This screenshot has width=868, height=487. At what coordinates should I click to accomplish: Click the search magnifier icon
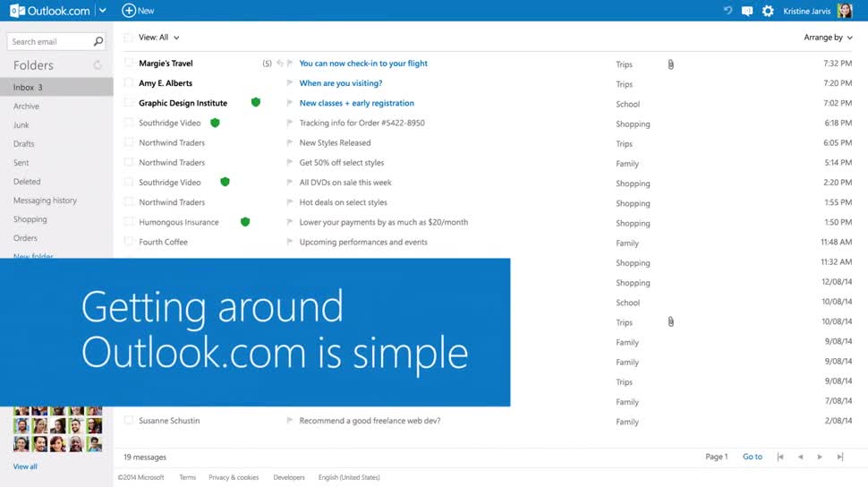click(98, 41)
